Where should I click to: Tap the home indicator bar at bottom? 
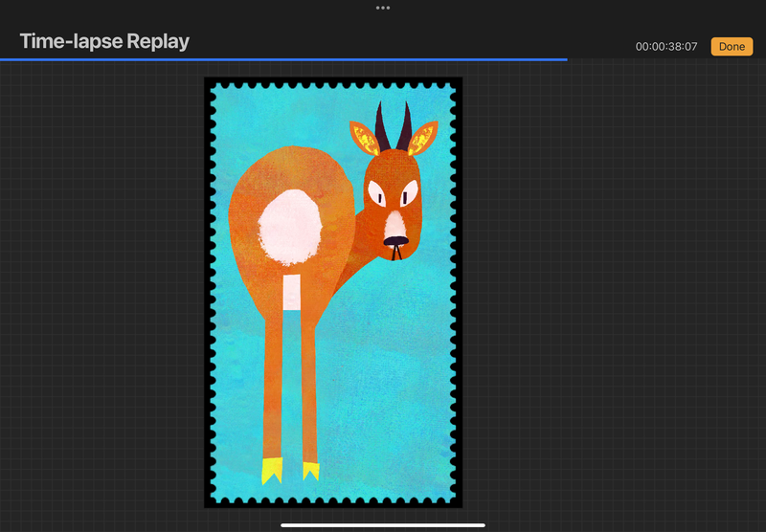383,524
